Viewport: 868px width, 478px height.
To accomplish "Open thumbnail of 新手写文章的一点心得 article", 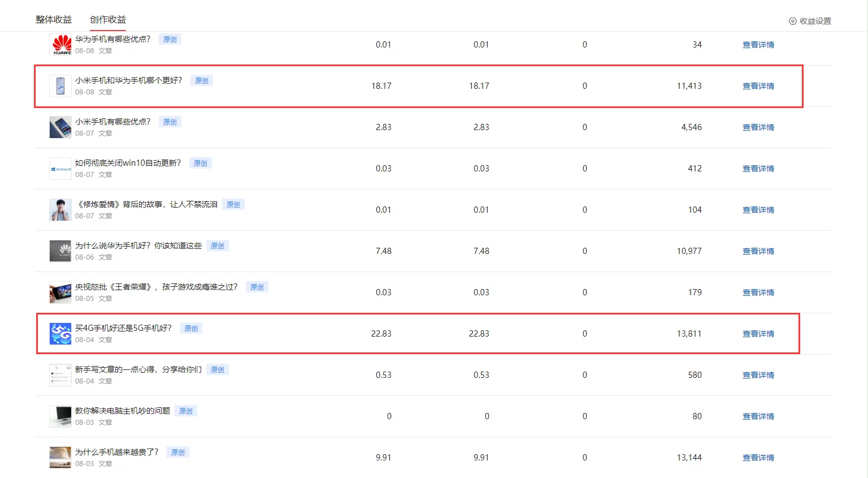I will click(x=60, y=375).
